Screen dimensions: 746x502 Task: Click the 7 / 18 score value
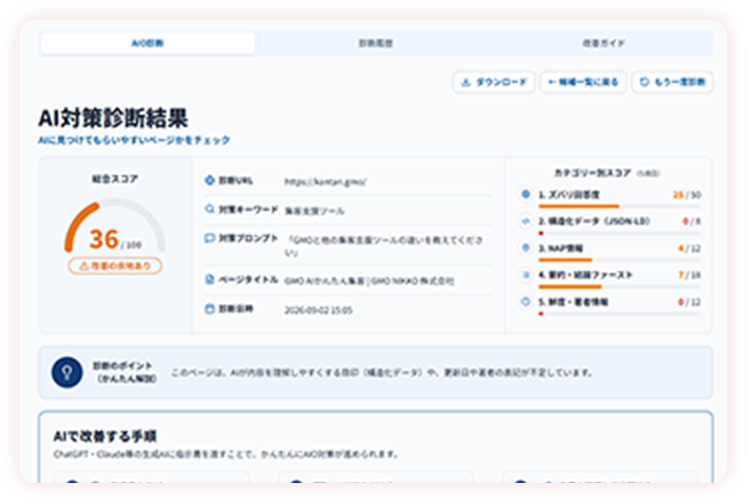click(689, 275)
